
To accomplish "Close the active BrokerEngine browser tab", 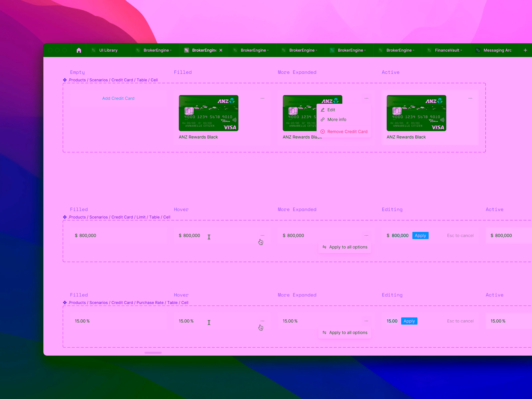I will point(221,50).
